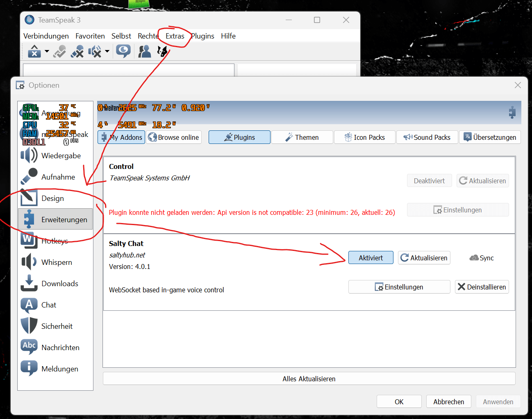Image resolution: width=532 pixels, height=419 pixels.
Task: Select Design in the options sidebar
Action: (55, 198)
